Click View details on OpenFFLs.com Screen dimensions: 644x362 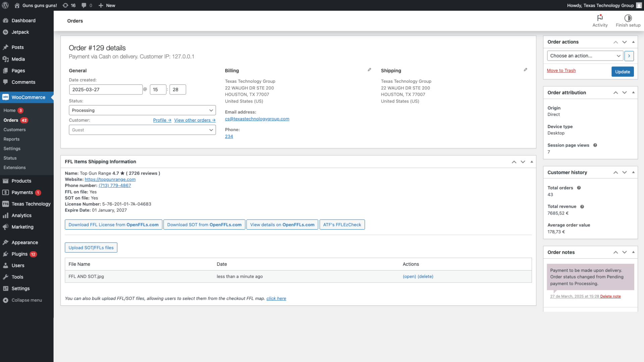point(282,225)
